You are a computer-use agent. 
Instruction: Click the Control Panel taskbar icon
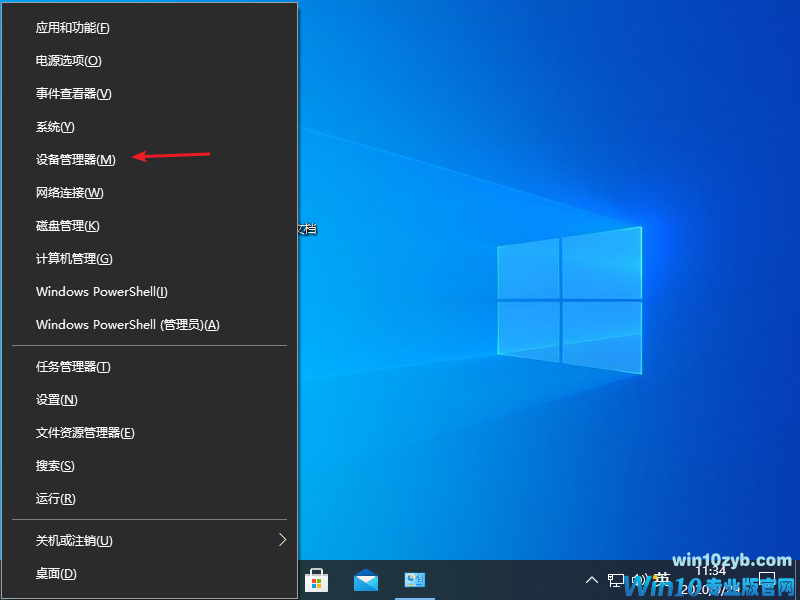tap(414, 580)
